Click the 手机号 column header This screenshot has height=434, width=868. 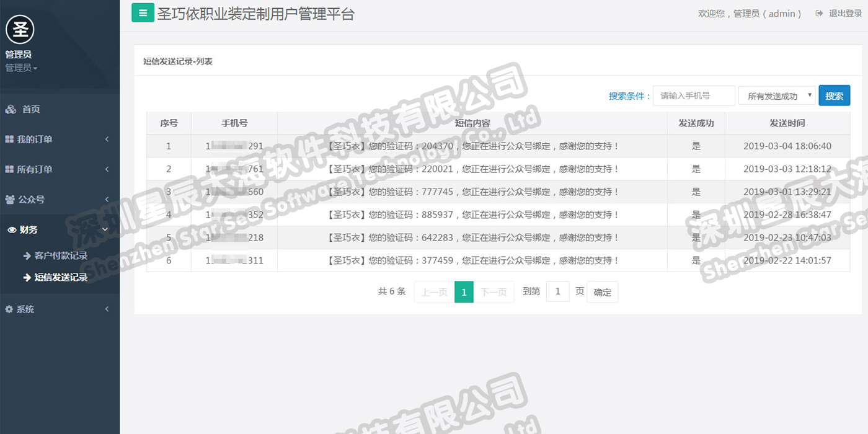pyautogui.click(x=234, y=123)
